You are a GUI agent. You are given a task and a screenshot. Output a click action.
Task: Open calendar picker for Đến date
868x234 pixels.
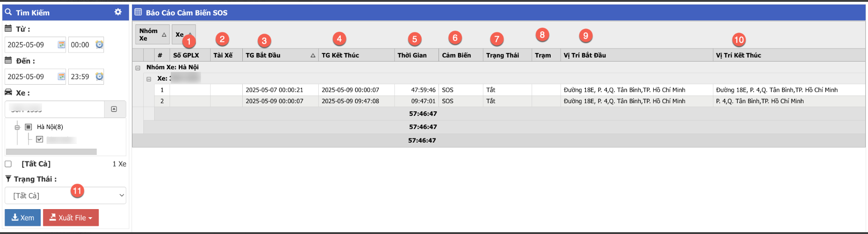[x=61, y=77]
